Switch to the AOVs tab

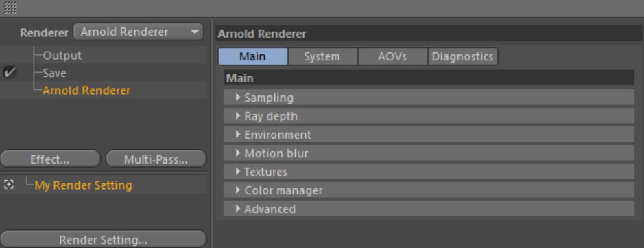click(393, 56)
